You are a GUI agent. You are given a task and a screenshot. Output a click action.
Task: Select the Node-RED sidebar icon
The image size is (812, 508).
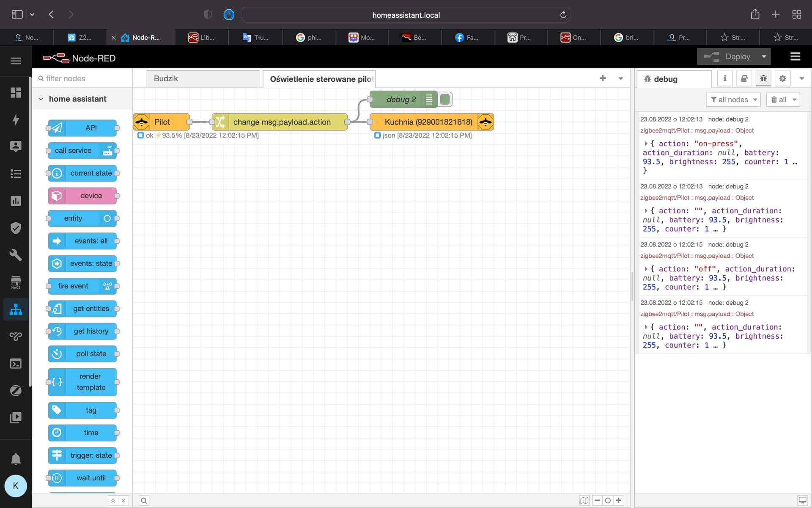coord(16,309)
